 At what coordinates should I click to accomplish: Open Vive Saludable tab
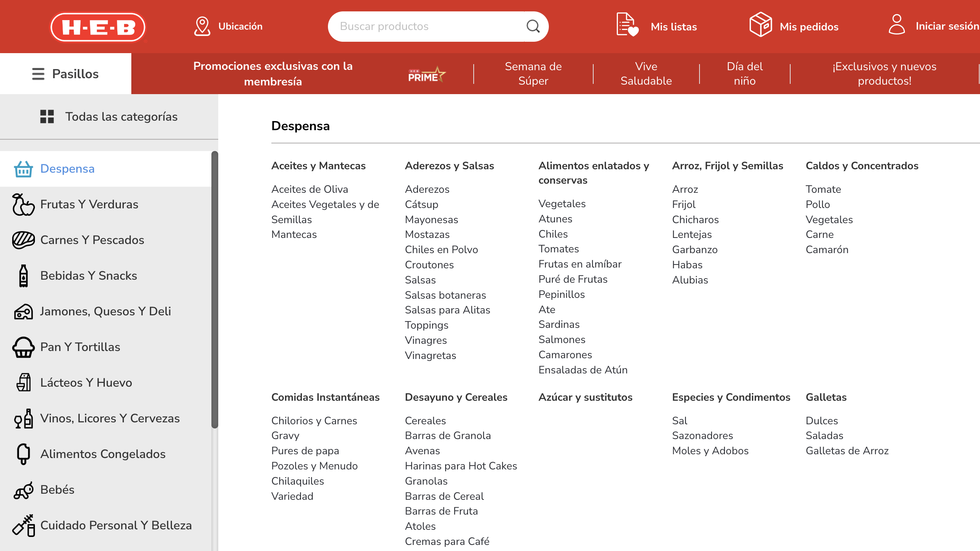coord(646,74)
